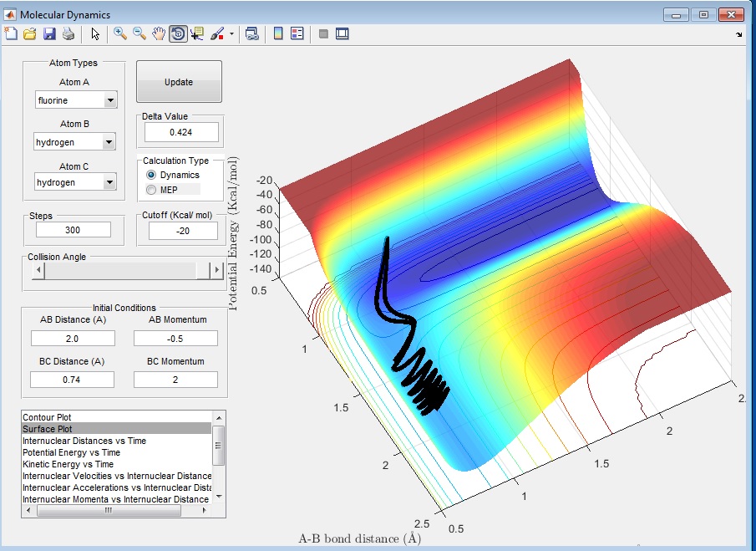Image resolution: width=756 pixels, height=551 pixels.
Task: Select the Dynamics calculation type
Action: 151,175
